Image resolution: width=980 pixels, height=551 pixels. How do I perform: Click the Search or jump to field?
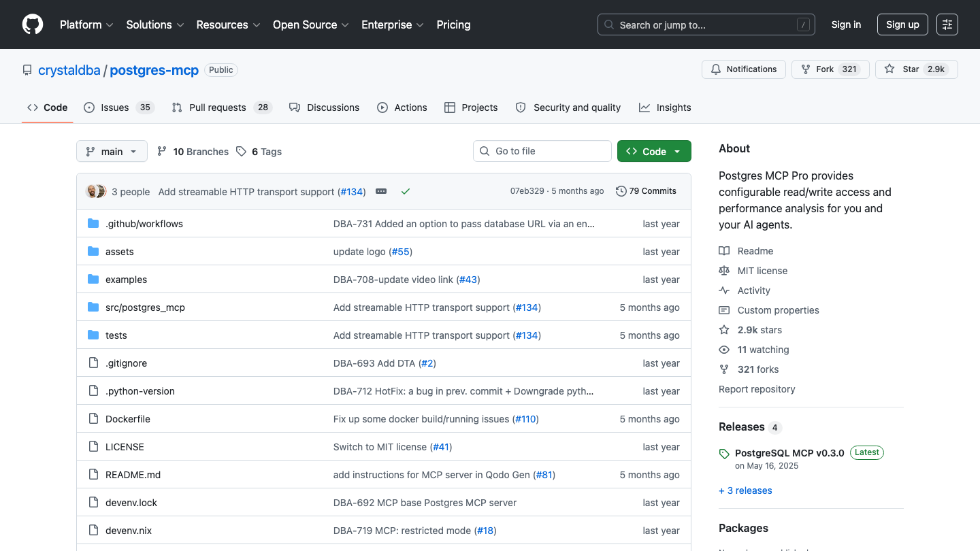(706, 24)
